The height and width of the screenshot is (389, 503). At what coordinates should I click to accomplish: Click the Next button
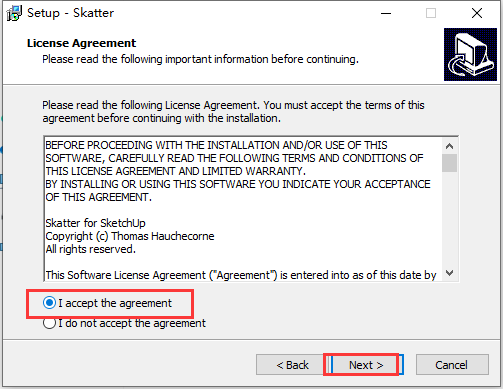(366, 365)
